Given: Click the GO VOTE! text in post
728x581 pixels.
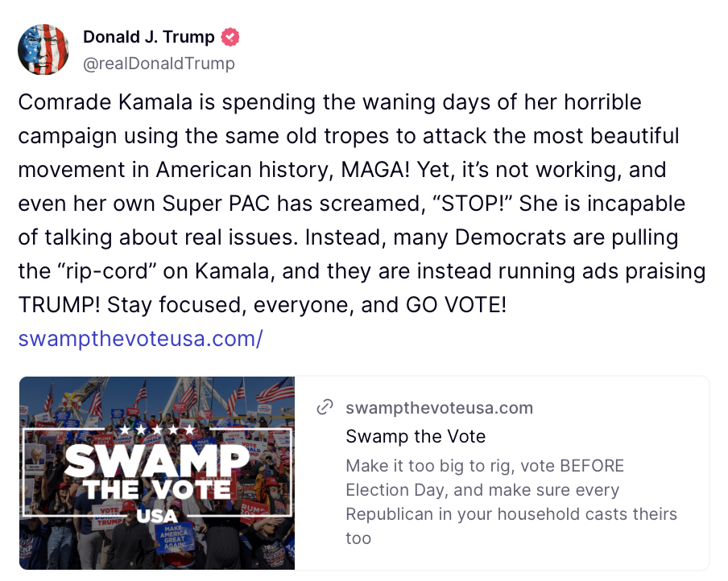Looking at the screenshot, I should [456, 305].
